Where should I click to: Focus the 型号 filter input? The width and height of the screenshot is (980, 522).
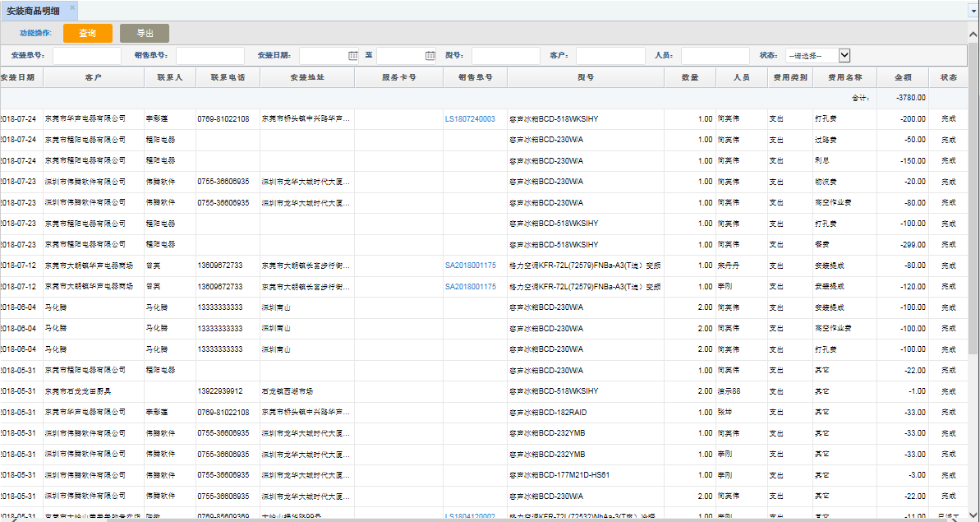click(506, 56)
